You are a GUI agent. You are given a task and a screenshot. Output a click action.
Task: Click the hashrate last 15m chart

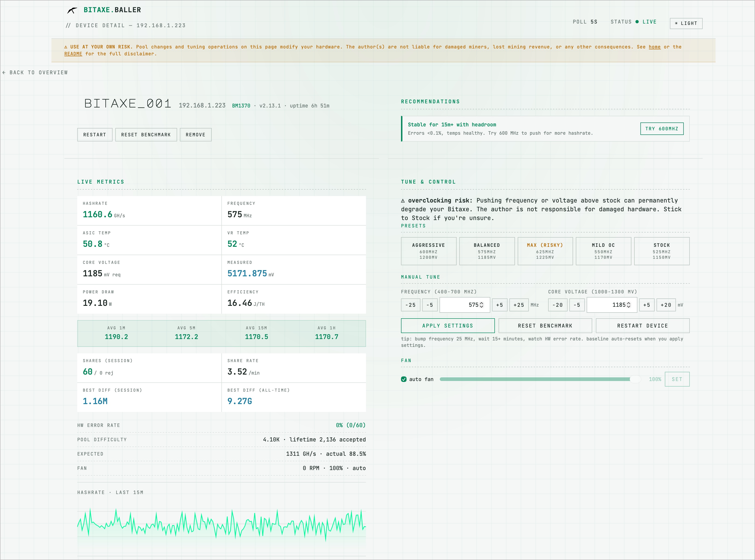[x=221, y=529]
